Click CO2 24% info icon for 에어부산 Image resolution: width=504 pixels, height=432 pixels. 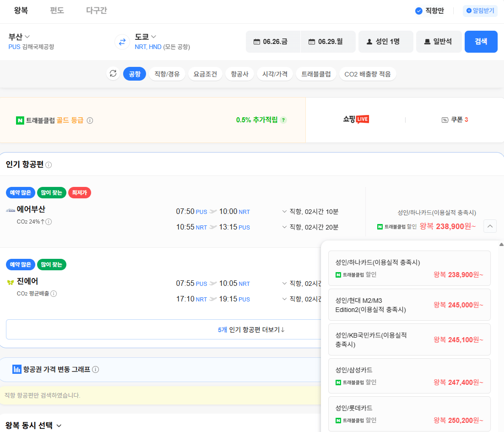coord(49,222)
